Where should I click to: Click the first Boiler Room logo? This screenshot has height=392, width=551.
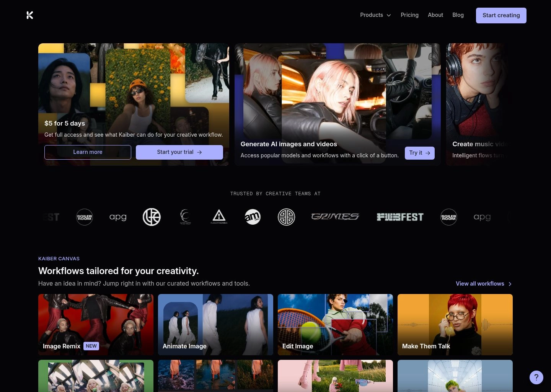click(x=85, y=217)
